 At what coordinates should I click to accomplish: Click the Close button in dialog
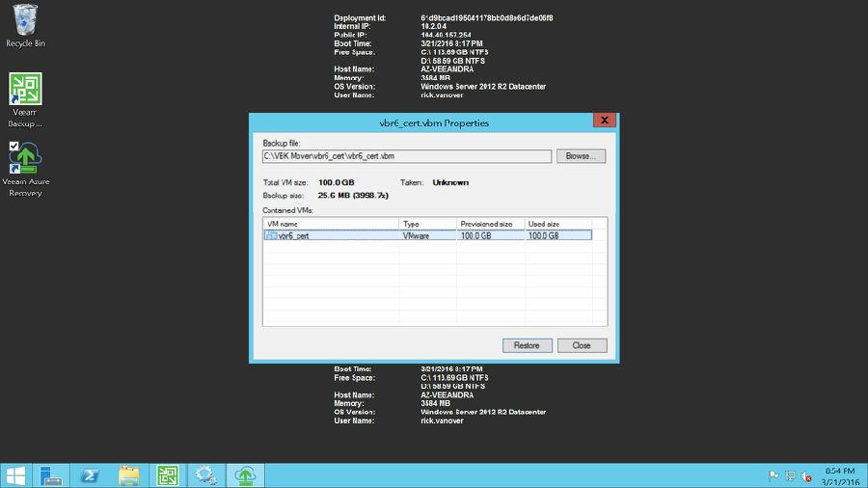pos(582,345)
